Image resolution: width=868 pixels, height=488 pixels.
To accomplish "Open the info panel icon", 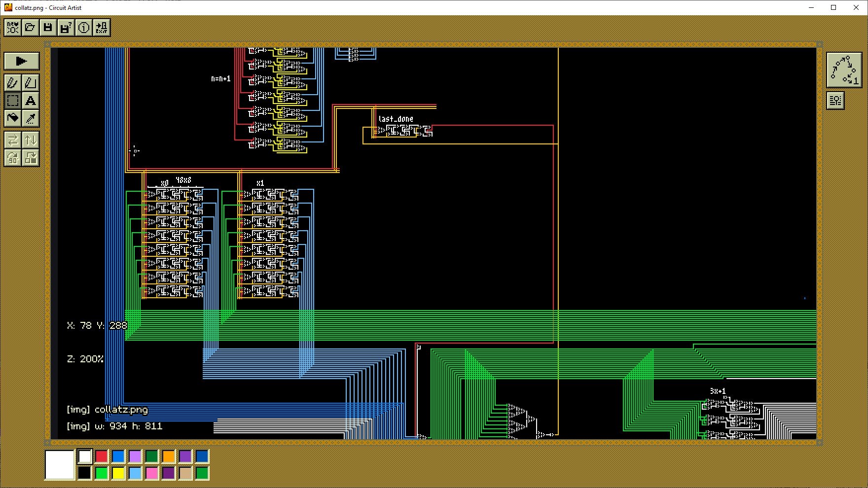I will click(84, 28).
